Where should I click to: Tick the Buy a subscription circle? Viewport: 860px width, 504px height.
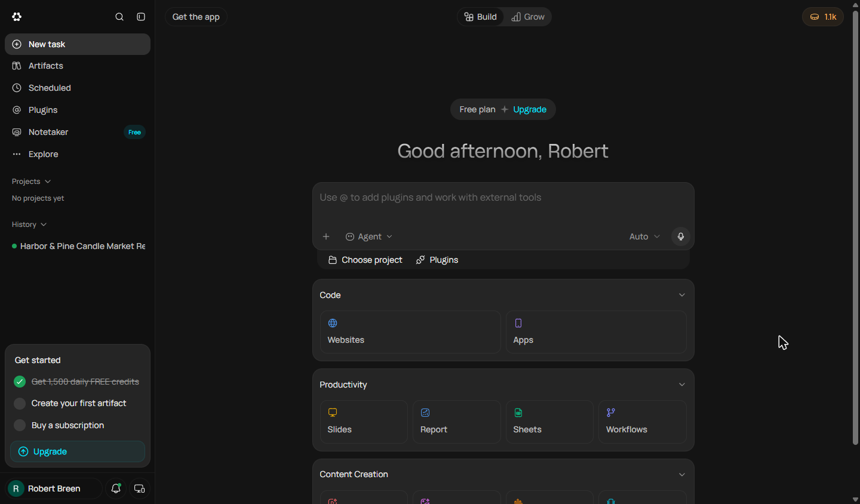[x=20, y=425]
